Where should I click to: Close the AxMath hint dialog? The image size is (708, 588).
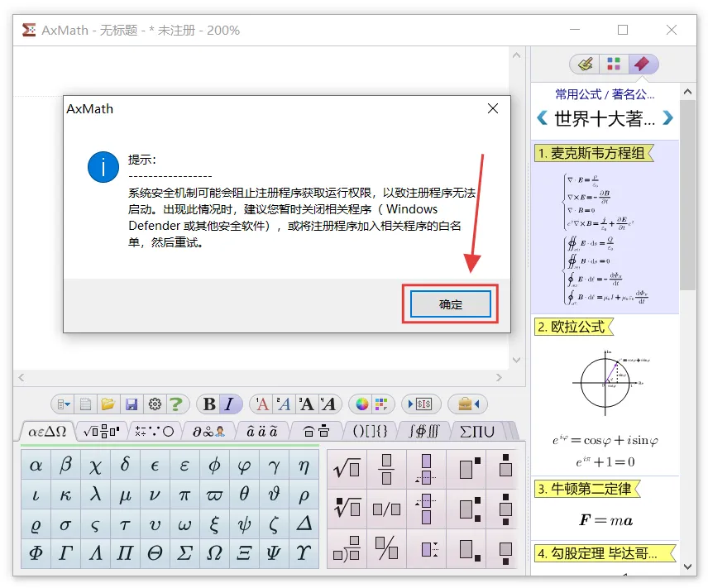point(493,108)
